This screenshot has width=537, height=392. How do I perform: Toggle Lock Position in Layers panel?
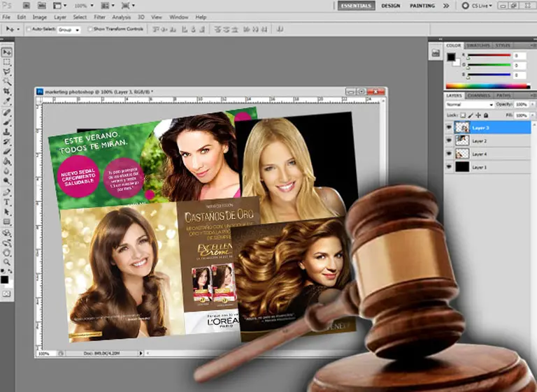tap(478, 115)
